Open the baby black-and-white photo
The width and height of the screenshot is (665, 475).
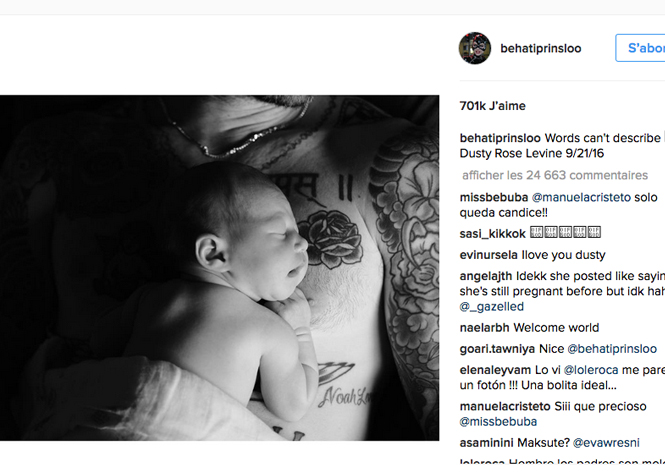tap(219, 268)
